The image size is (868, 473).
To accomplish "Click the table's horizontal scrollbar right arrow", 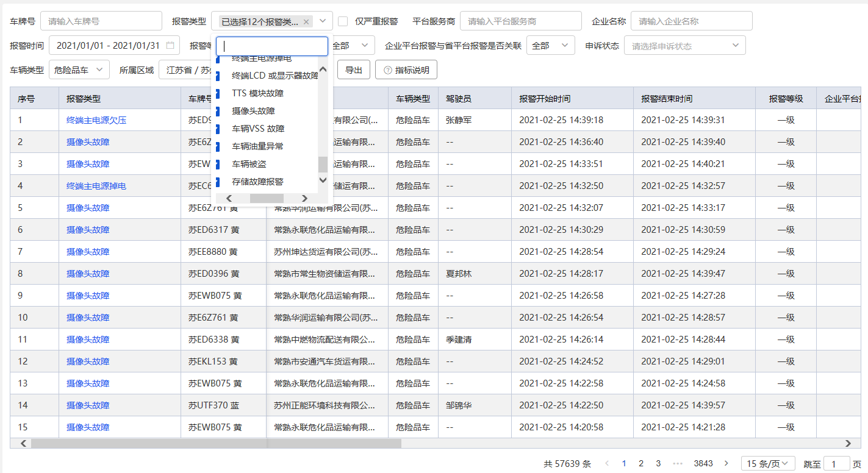I will [x=848, y=443].
